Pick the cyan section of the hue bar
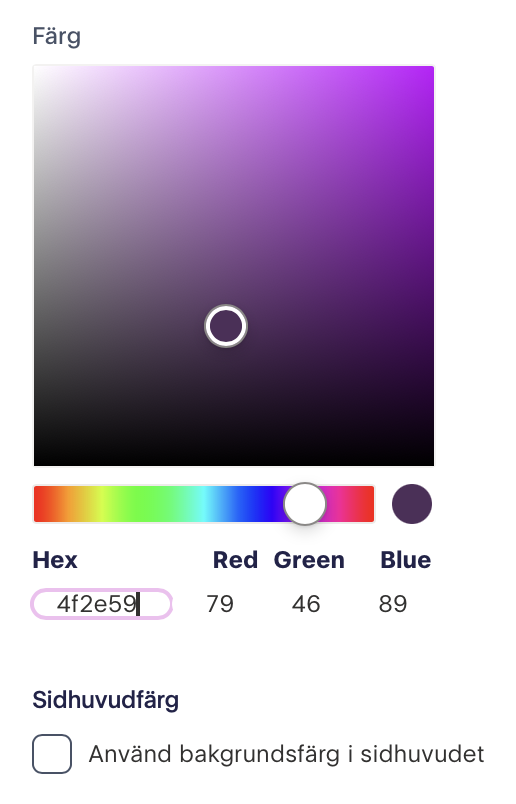The image size is (516, 804). click(204, 504)
